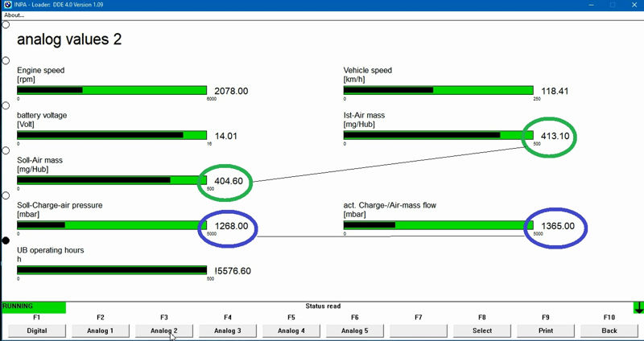Go to Analog 3 values
Image resolution: width=644 pixels, height=341 pixels.
[x=227, y=331]
